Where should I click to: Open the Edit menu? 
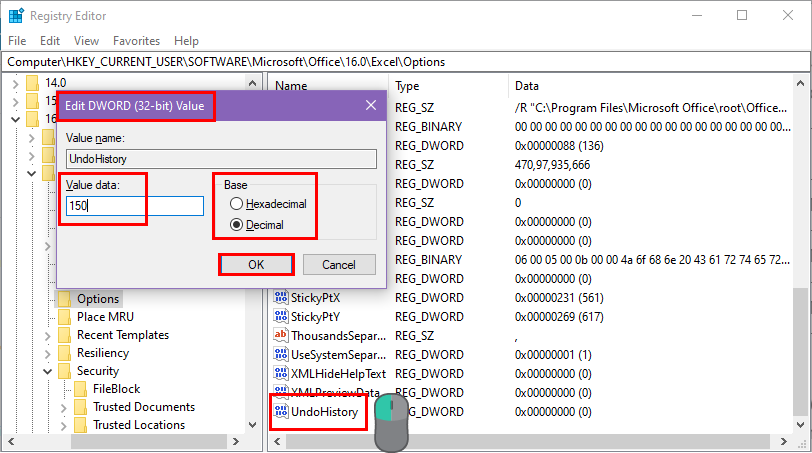click(50, 41)
